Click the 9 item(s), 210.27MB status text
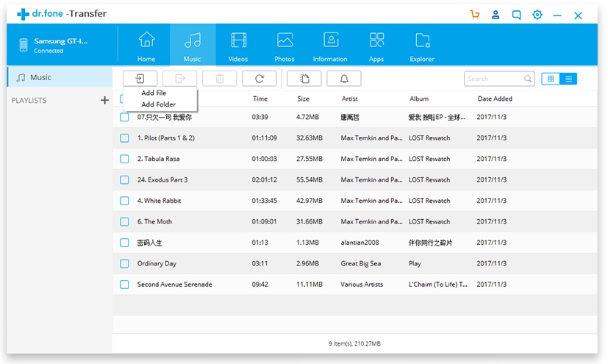Image resolution: width=608 pixels, height=364 pixels. click(354, 343)
